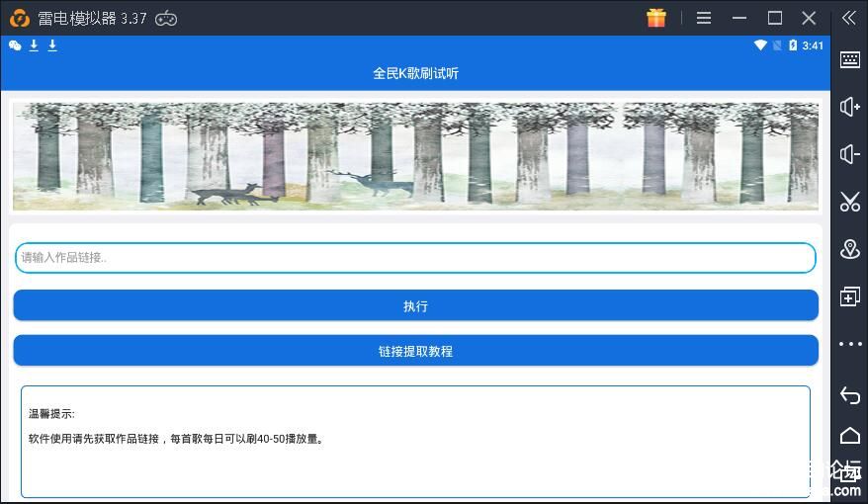
Task: Tap WeChat notification icon in status bar
Action: point(15,45)
